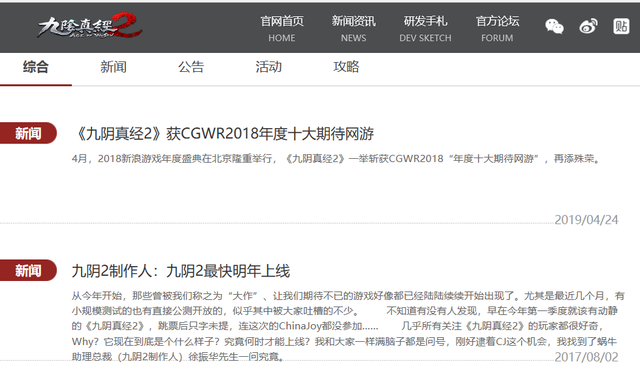Open the 九阴真经2 logo home link
Viewport: 640px width, 381px height.
[x=89, y=26]
